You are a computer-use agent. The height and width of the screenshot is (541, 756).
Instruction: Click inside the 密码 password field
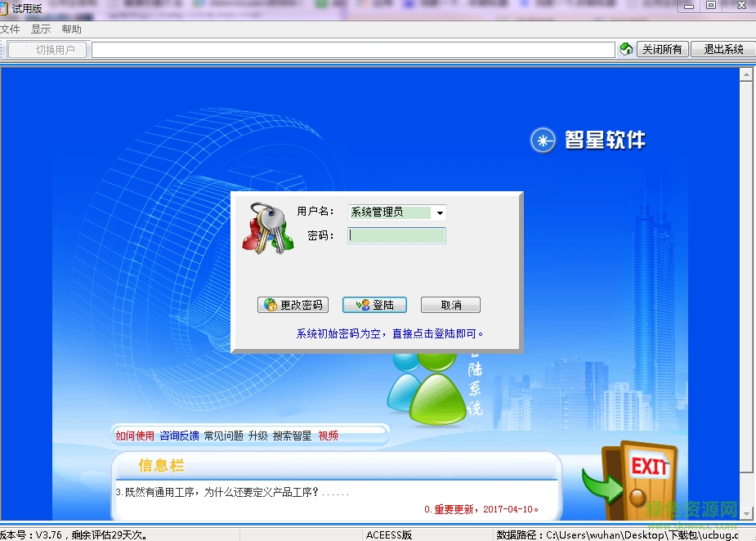(396, 235)
